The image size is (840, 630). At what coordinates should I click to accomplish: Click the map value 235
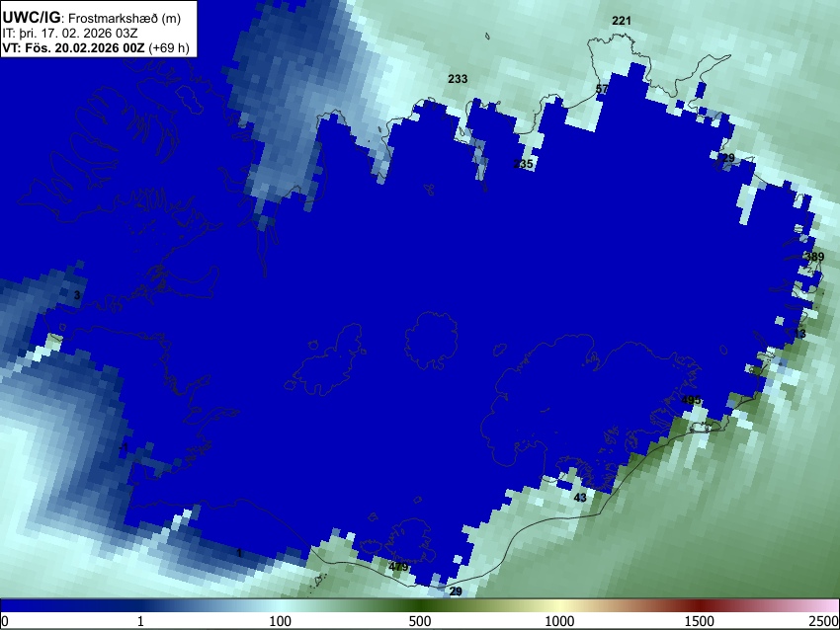tap(524, 164)
